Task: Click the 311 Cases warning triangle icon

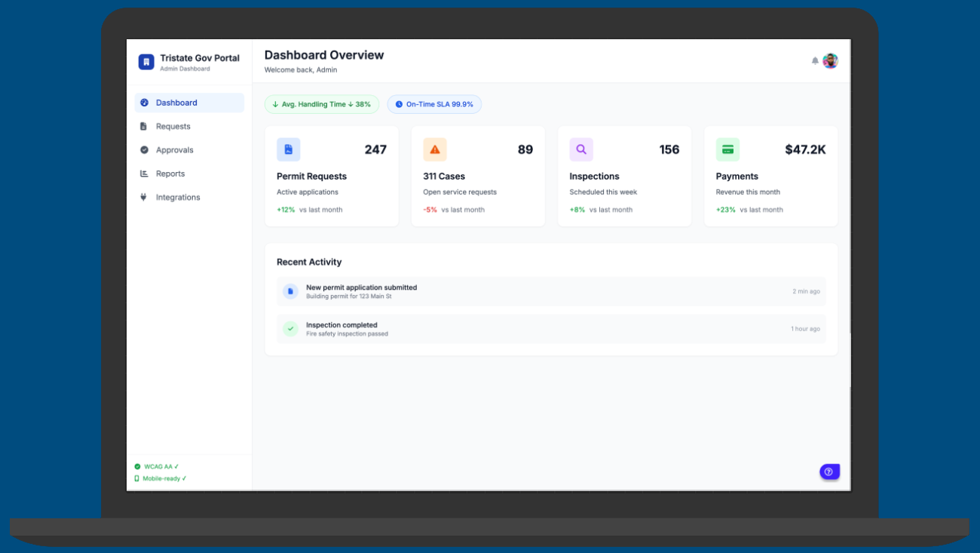Action: pyautogui.click(x=435, y=149)
